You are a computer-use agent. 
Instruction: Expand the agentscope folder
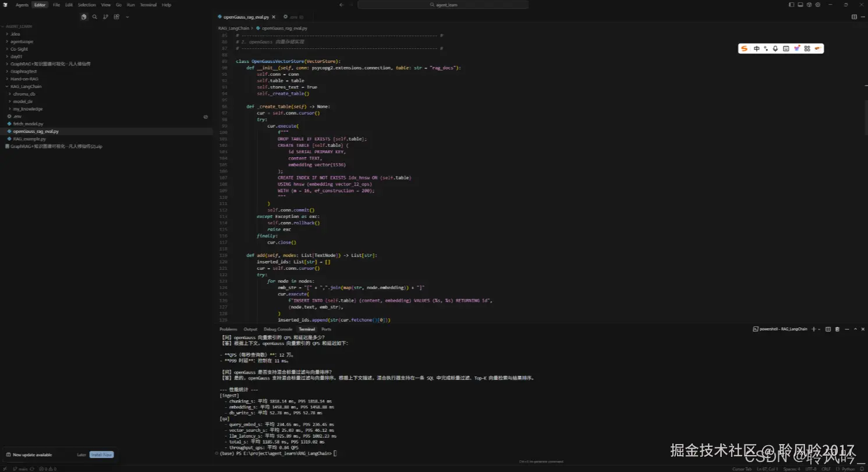(x=22, y=41)
